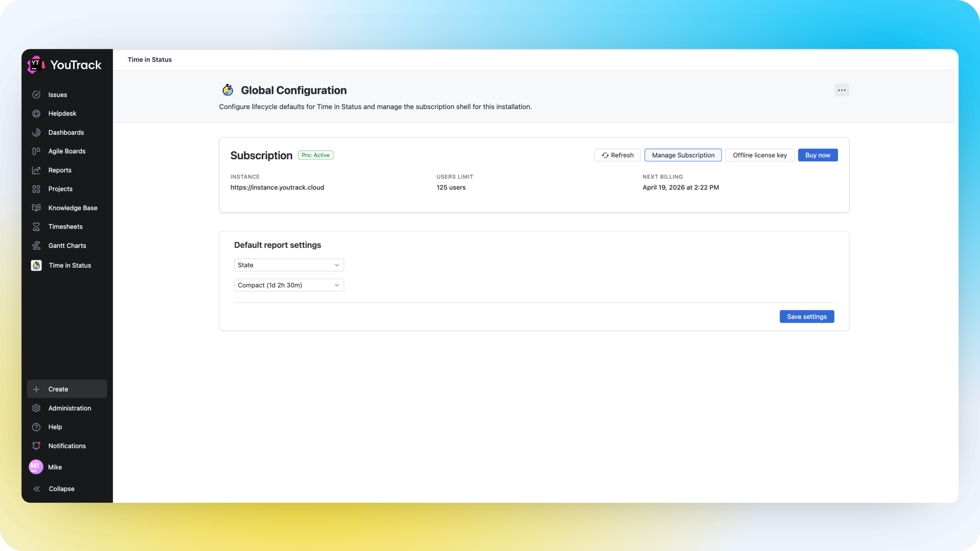Click the Time in Status sidebar icon
980x551 pixels.
click(x=36, y=265)
